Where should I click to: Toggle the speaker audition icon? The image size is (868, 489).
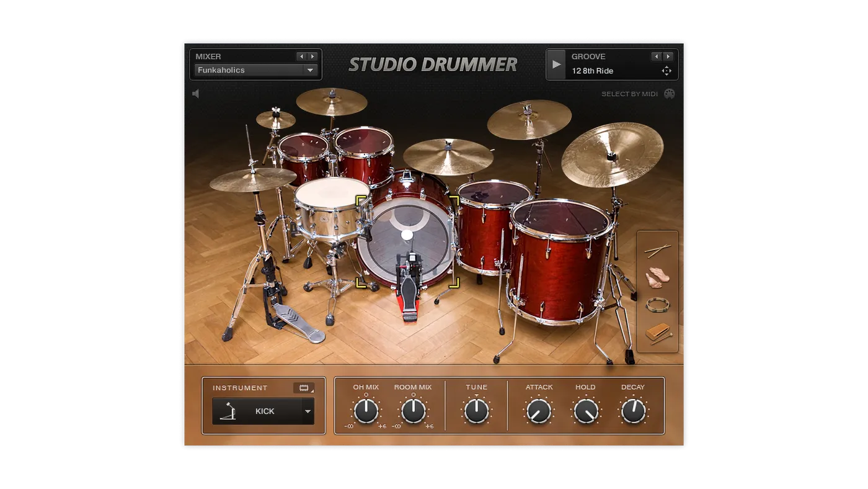196,94
